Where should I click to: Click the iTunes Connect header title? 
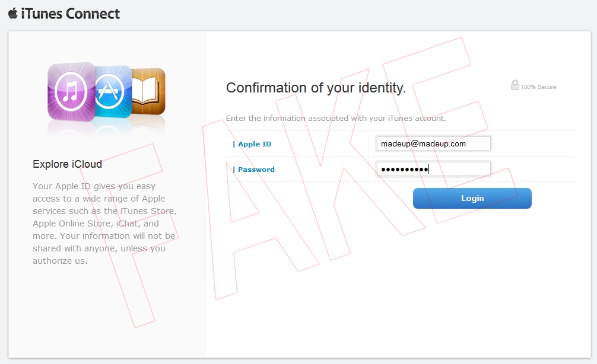coord(70,13)
